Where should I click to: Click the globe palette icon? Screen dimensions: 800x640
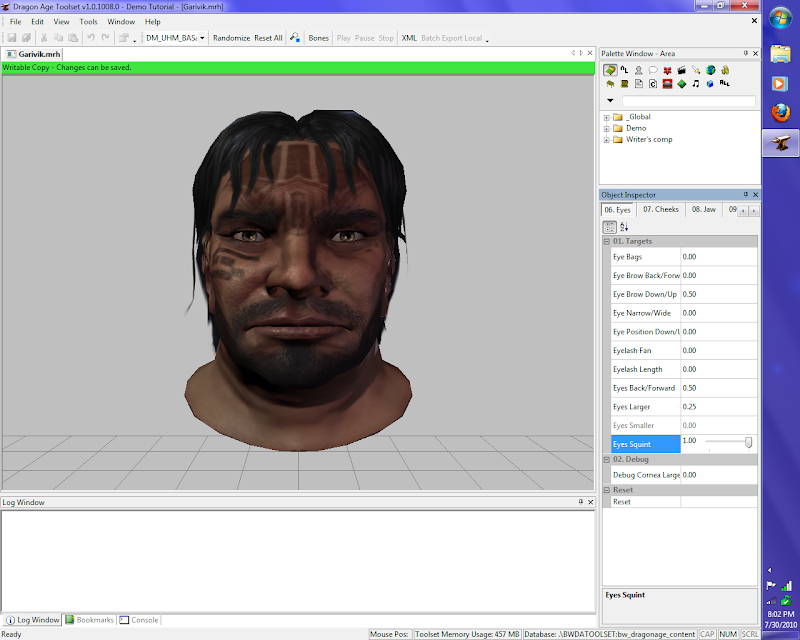tap(710, 70)
